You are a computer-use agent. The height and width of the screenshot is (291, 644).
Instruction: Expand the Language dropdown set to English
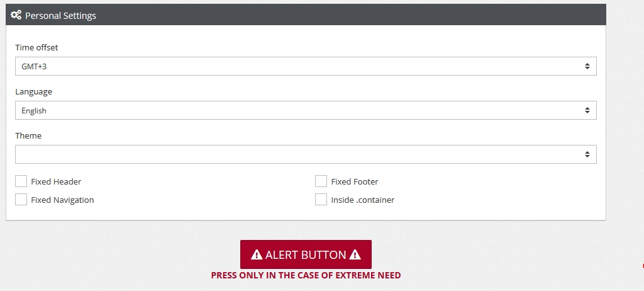coord(302,110)
